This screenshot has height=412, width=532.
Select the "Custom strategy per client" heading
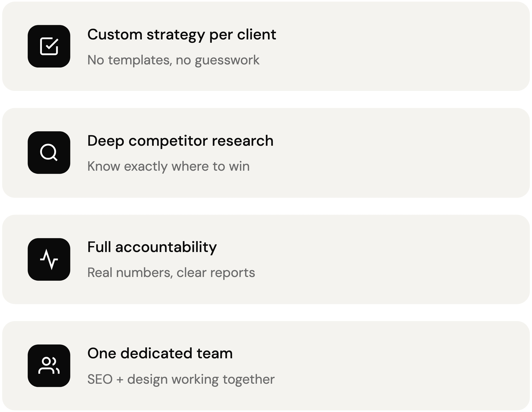coord(181,35)
